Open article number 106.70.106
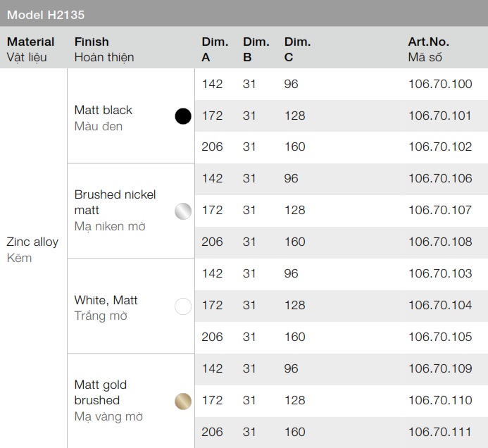 440,179
